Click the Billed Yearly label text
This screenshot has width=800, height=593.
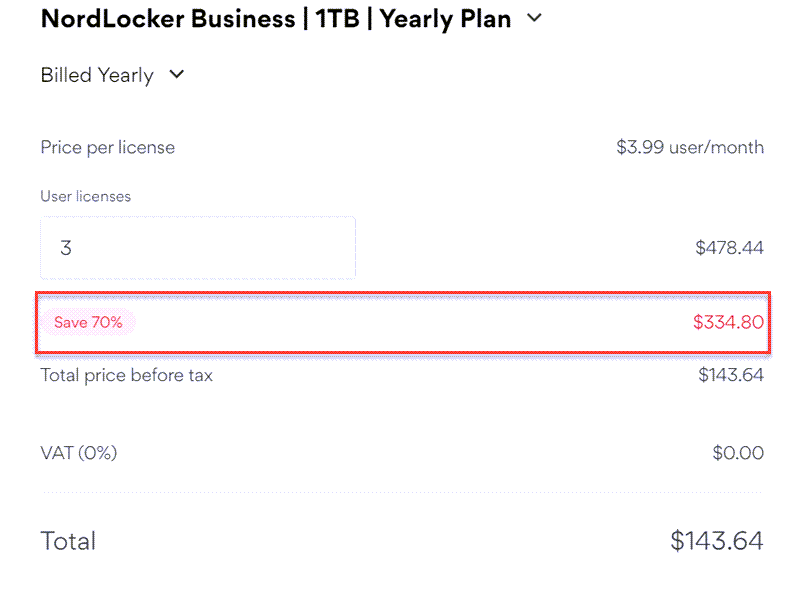97,75
